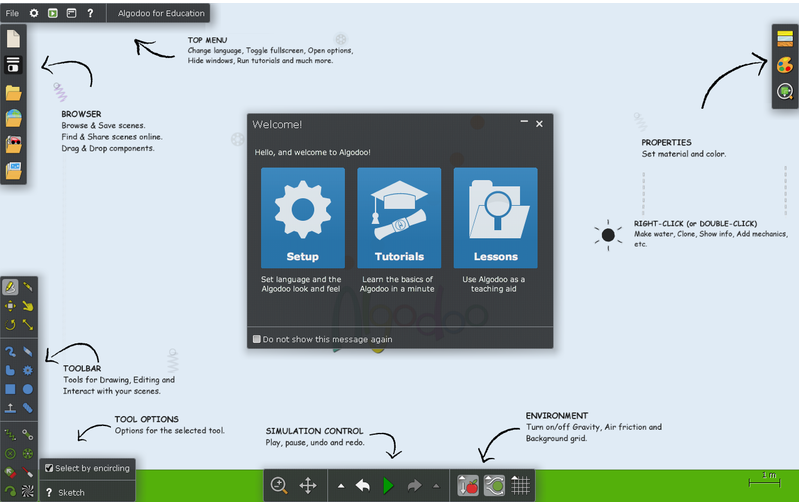Select the green link rod tool

(28, 435)
